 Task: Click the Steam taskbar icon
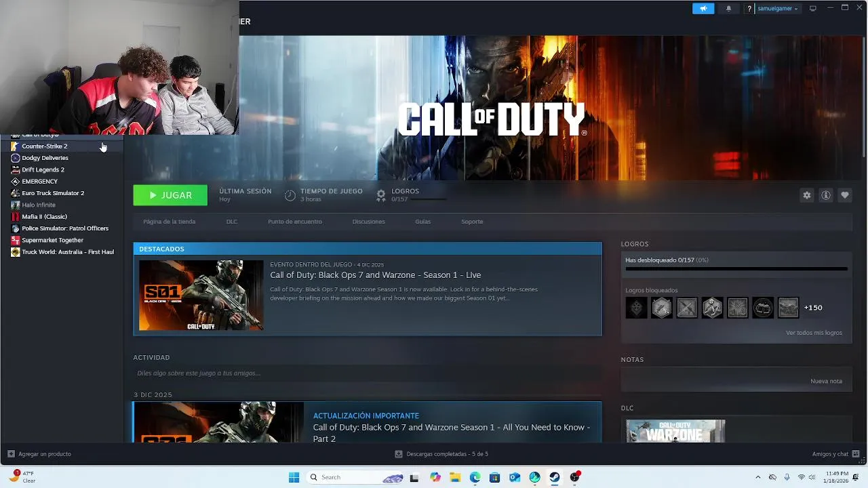coord(555,477)
